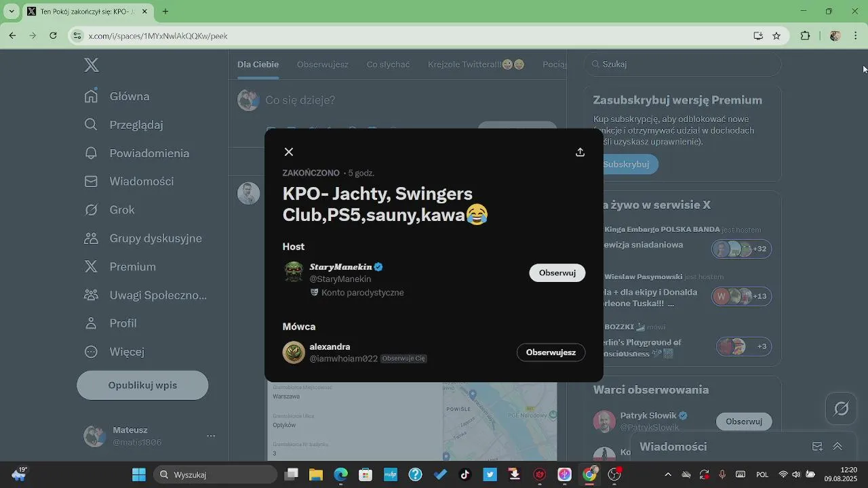Image resolution: width=868 pixels, height=488 pixels.
Task: Open @iamwhoiam022 handle link
Action: pos(344,359)
